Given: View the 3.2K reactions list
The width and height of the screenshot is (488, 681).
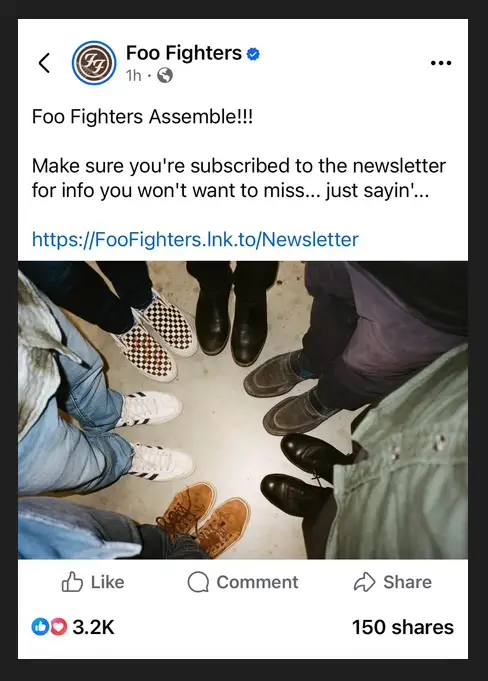Looking at the screenshot, I should click(x=93, y=627).
